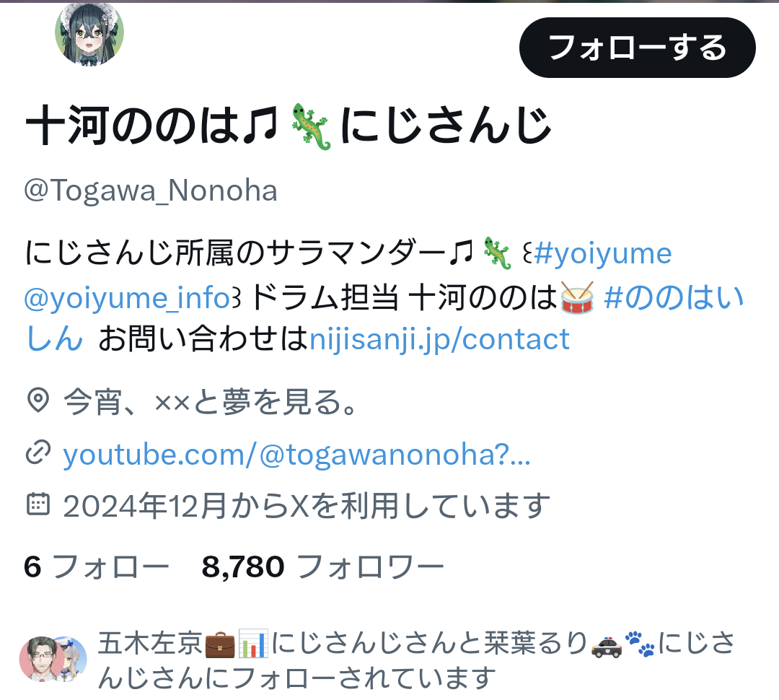The height and width of the screenshot is (700, 779).
Task: Click the lizard emoji in display name
Action: coord(310,126)
